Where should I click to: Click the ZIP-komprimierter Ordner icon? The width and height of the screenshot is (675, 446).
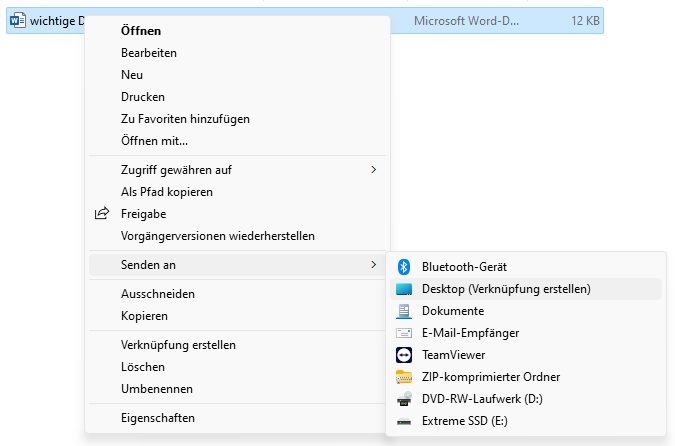pos(404,377)
